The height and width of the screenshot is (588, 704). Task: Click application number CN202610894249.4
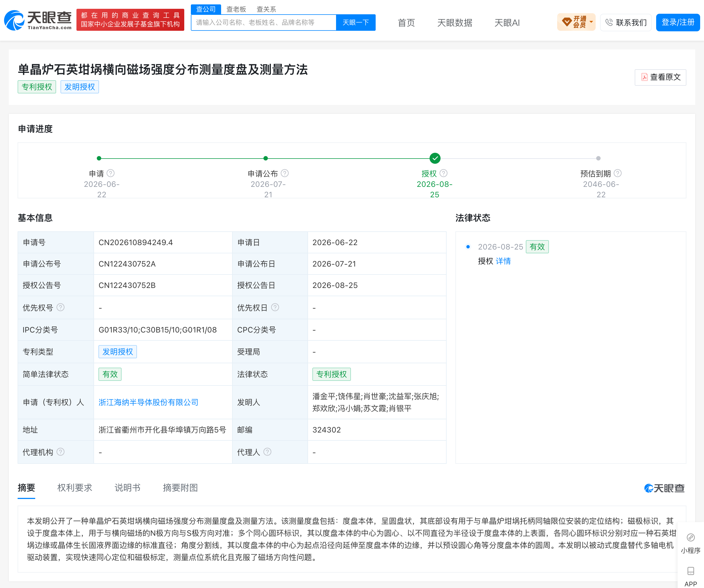tap(135, 242)
